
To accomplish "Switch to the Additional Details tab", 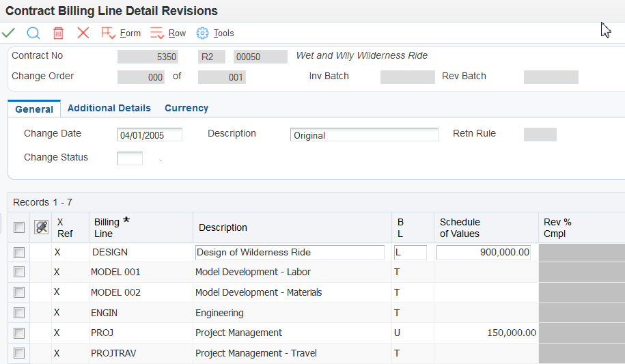I will click(x=109, y=108).
